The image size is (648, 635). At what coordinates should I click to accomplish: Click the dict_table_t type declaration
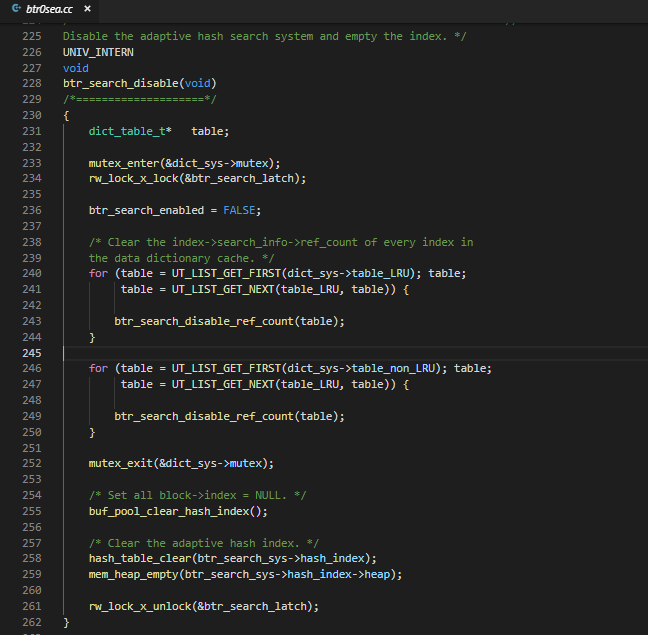click(x=127, y=131)
